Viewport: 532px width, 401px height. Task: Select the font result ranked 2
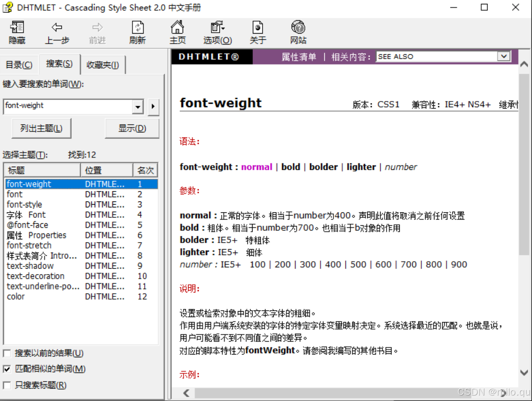82,194
